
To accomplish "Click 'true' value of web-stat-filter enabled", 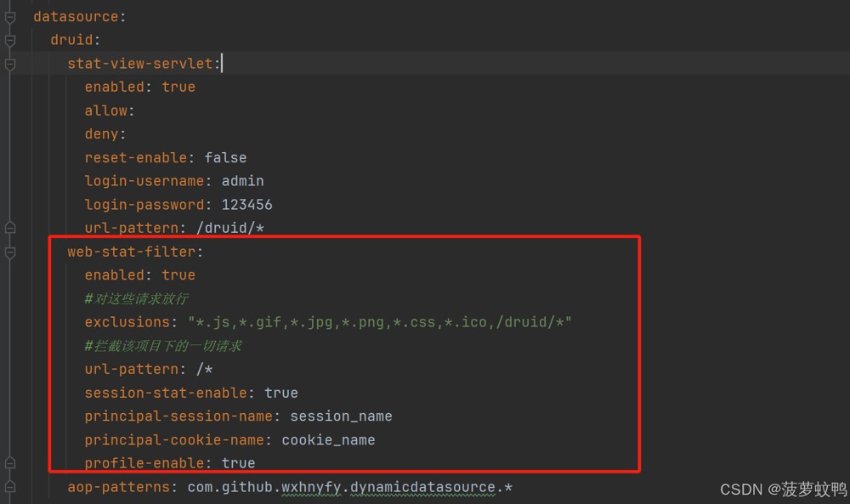I will (x=178, y=275).
